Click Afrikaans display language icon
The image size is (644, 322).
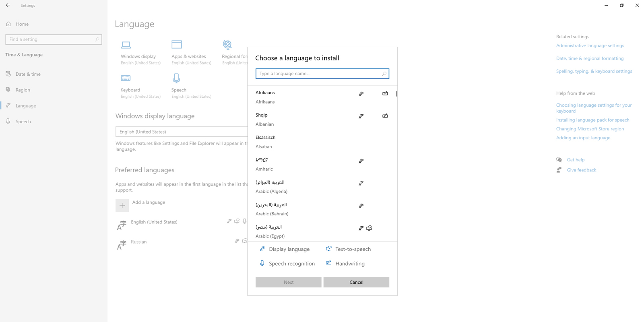(x=361, y=94)
